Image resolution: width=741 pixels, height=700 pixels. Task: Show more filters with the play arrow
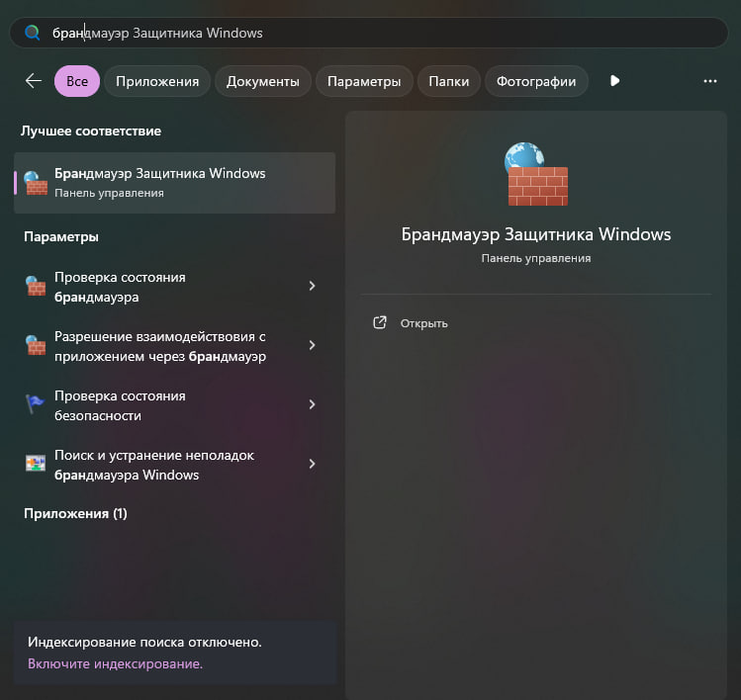[x=614, y=81]
